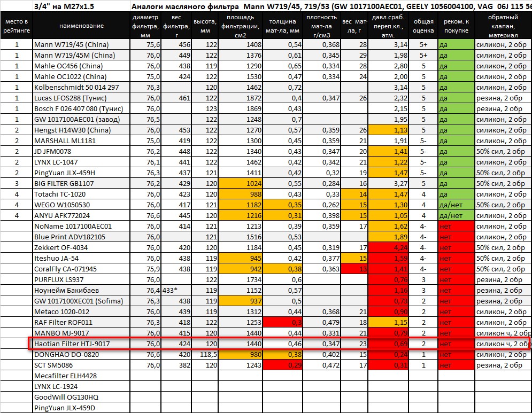Click the 'GW 1017100AEC01 (завод)' cell

click(x=81, y=119)
